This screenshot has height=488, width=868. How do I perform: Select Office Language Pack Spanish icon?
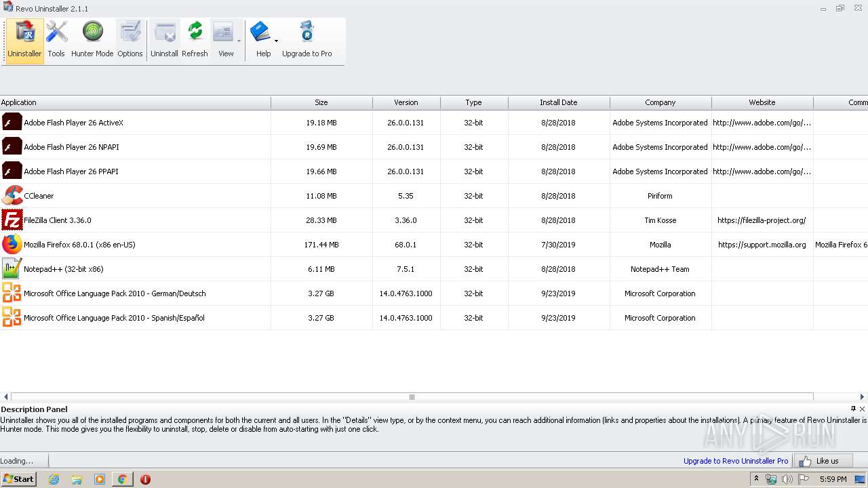(12, 318)
